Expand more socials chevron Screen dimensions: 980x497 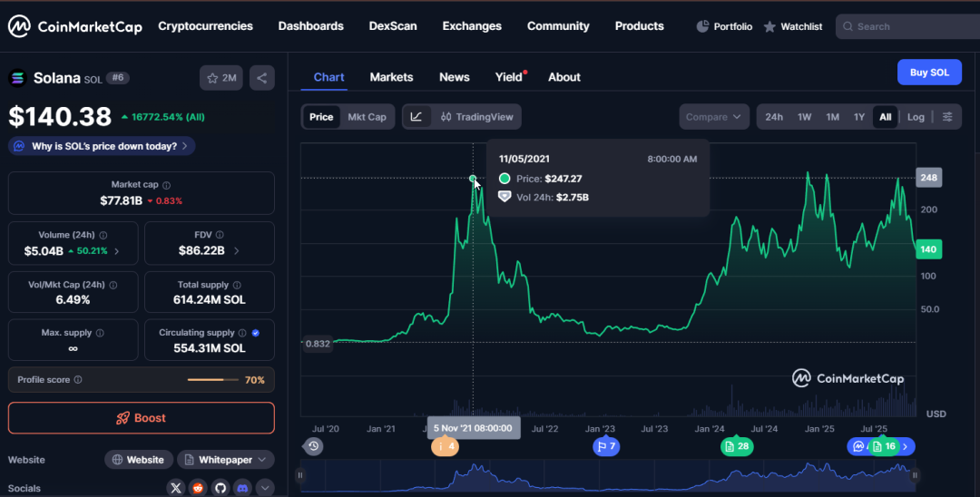tap(265, 488)
